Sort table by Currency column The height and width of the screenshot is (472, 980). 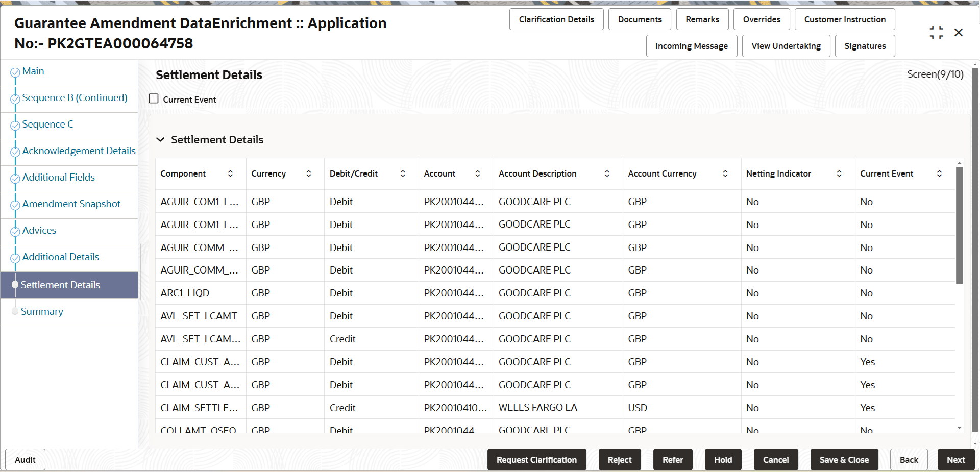point(309,173)
